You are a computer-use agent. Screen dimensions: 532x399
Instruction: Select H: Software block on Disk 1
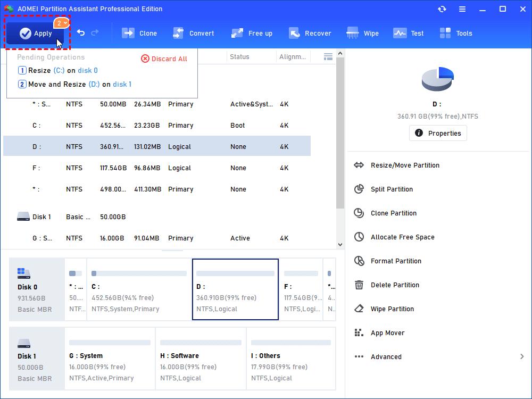click(201, 358)
